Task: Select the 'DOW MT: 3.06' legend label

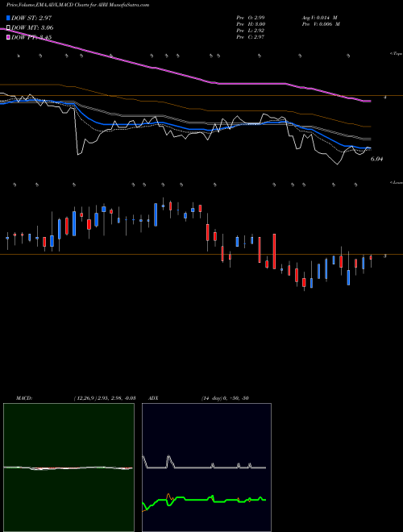Action: click(32, 28)
